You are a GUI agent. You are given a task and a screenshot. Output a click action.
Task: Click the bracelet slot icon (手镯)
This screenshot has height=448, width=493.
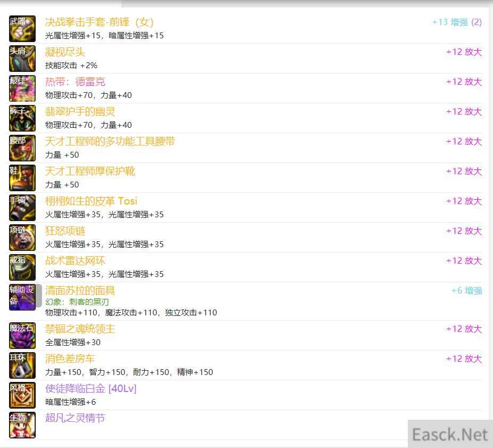22,208
